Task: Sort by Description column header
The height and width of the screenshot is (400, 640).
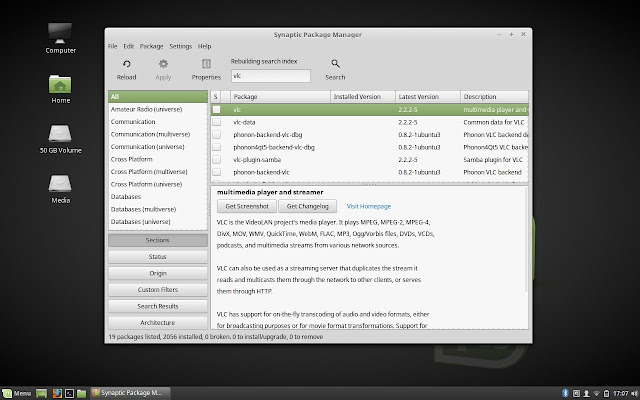Action: click(494, 97)
